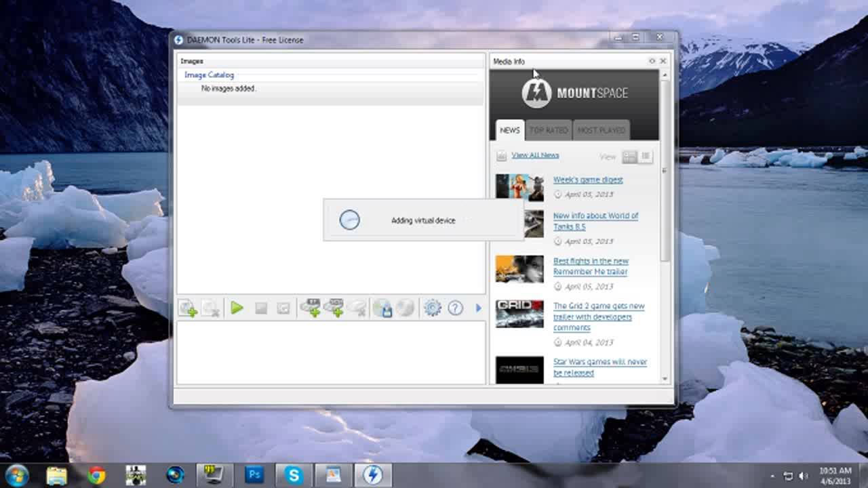
Task: Switch to the MOST PLAYED tab
Action: (601, 130)
